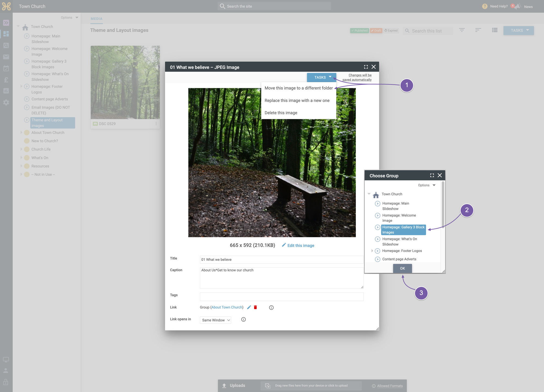Expand the image dialog to fullscreen
Screen dimensions: 544x392
(x=366, y=67)
